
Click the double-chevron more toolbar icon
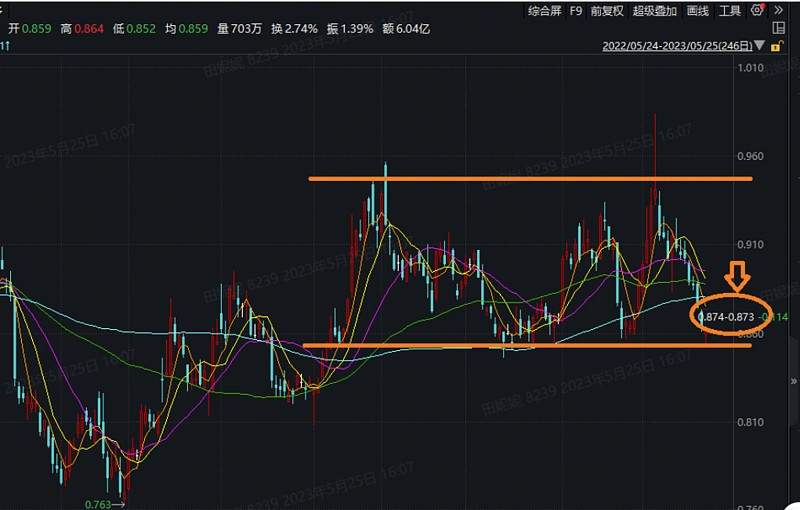[x=779, y=10]
